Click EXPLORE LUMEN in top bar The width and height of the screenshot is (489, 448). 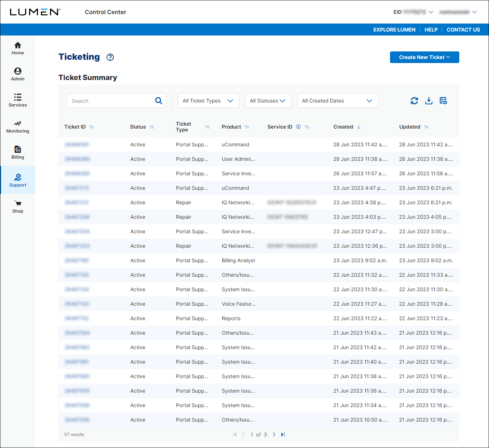(394, 30)
